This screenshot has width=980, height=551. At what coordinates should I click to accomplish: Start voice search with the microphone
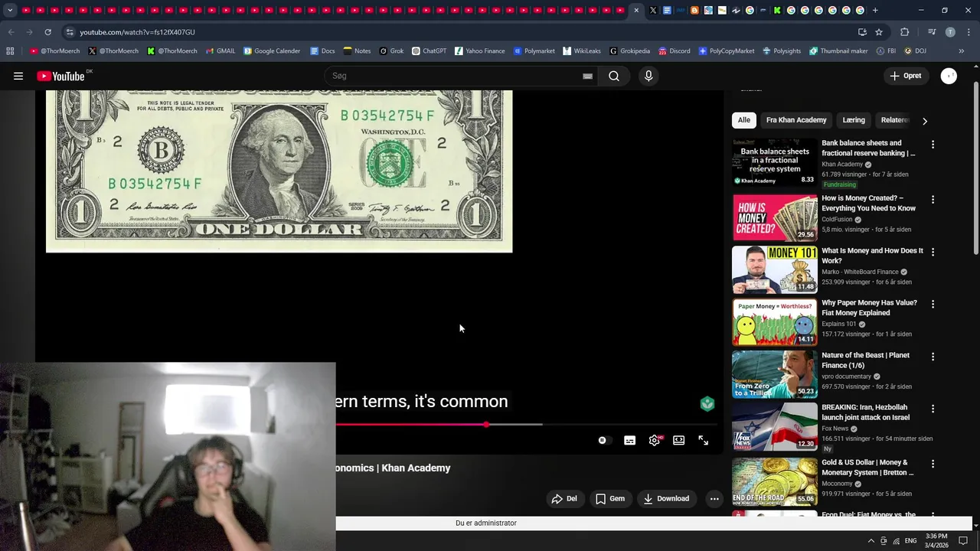pyautogui.click(x=648, y=76)
